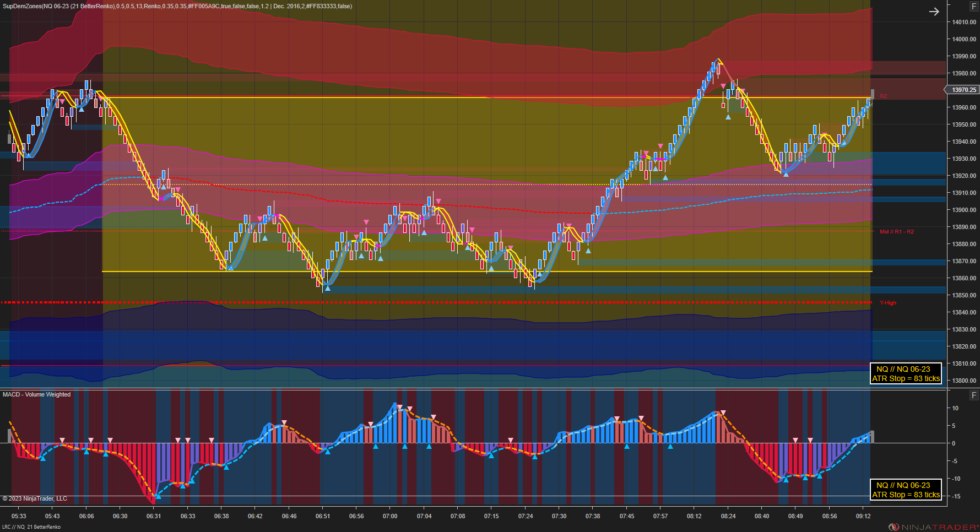The height and width of the screenshot is (532, 980).
Task: Click the 13950.00 price axis label
Action: pos(964,124)
